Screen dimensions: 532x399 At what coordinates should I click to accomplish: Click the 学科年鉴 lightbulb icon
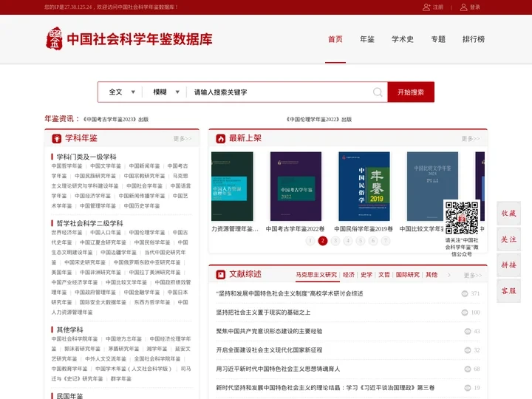pyautogui.click(x=57, y=138)
